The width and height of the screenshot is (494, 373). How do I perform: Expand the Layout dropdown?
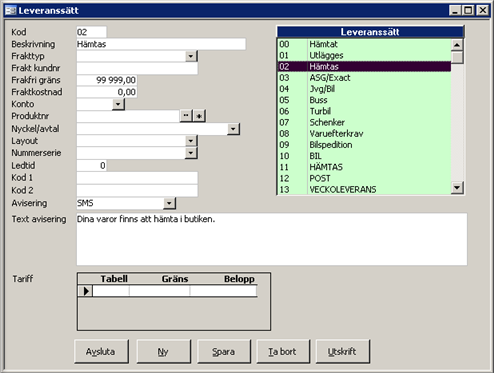coord(191,141)
